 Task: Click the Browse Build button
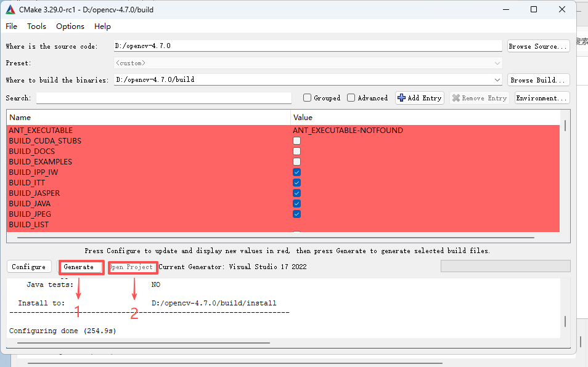(538, 80)
